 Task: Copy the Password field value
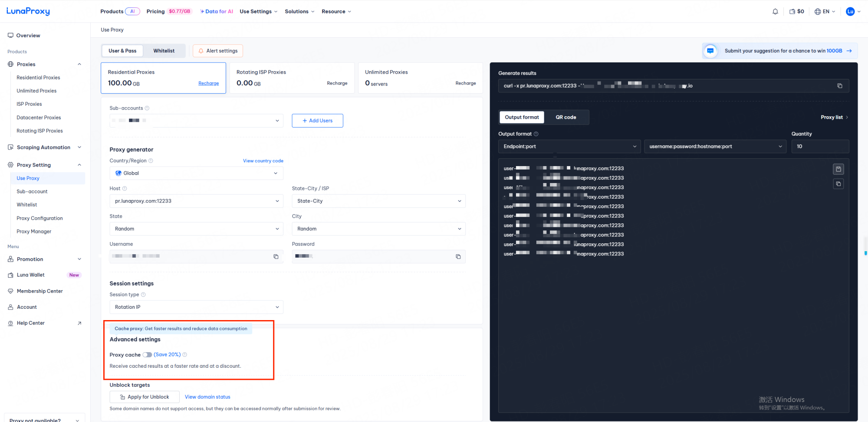click(458, 257)
